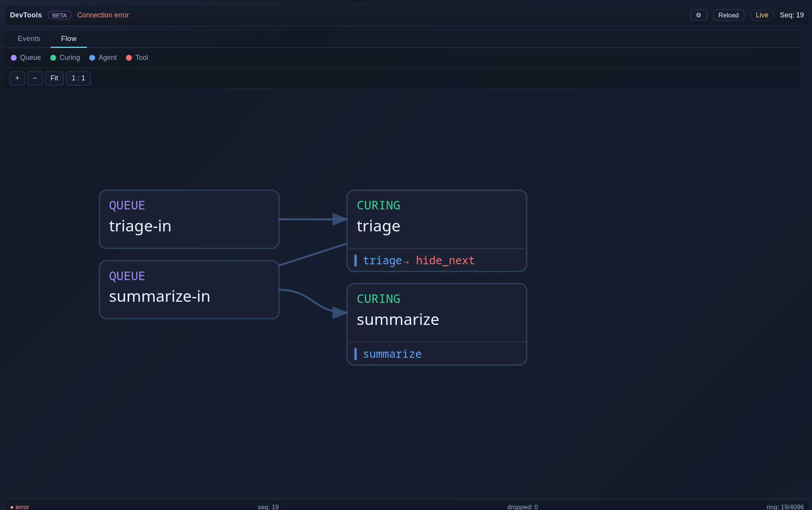Toggle the Curing legend filter
This screenshot has height=510, width=812.
[x=65, y=58]
